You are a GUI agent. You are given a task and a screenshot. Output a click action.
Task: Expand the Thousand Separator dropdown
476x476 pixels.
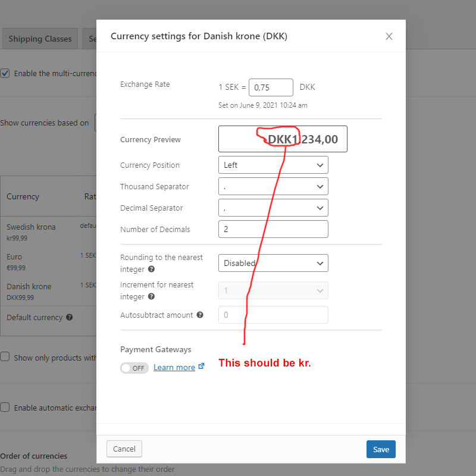coord(273,186)
